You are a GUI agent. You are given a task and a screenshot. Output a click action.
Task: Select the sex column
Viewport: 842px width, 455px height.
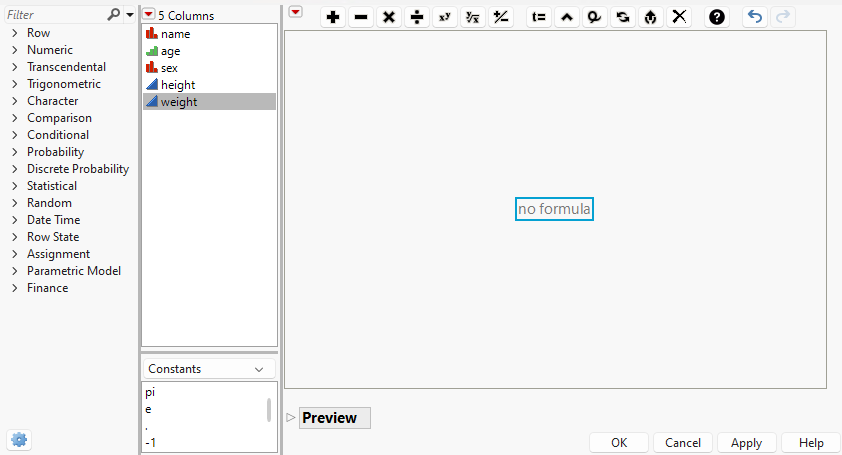pos(209,68)
